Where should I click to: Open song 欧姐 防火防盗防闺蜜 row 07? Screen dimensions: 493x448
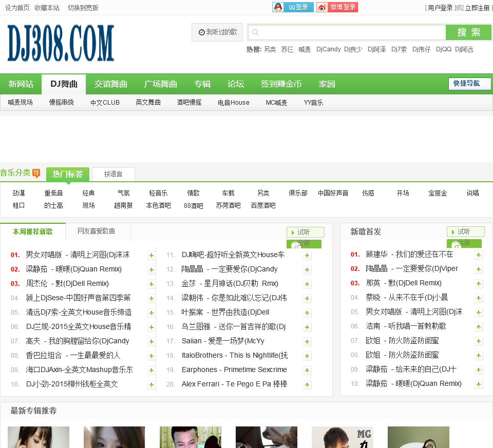point(402,341)
